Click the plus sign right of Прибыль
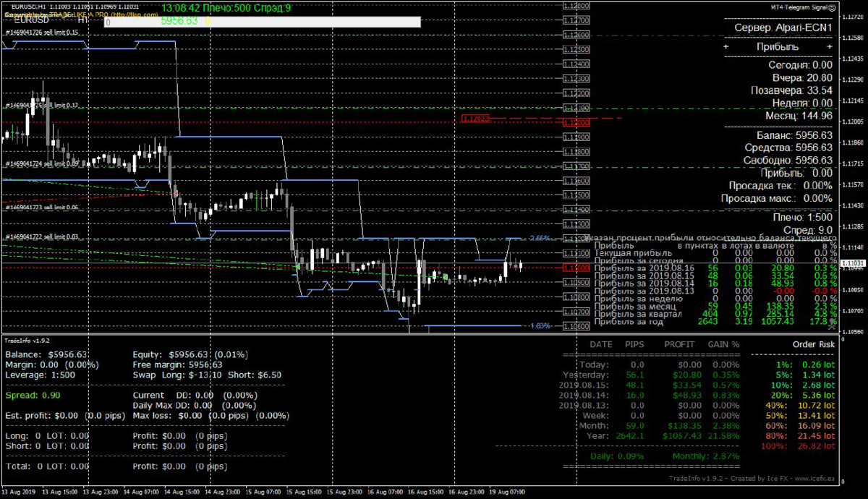 click(x=829, y=46)
